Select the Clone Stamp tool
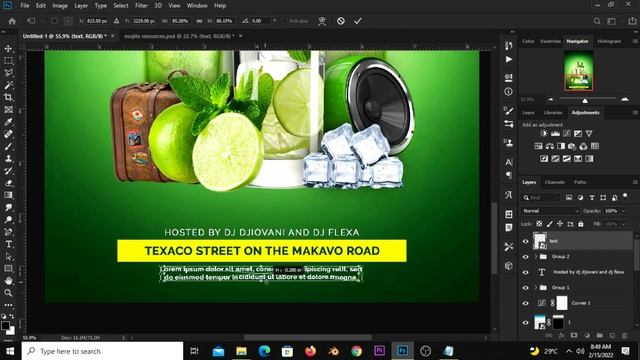This screenshot has width=640, height=360. 8,159
